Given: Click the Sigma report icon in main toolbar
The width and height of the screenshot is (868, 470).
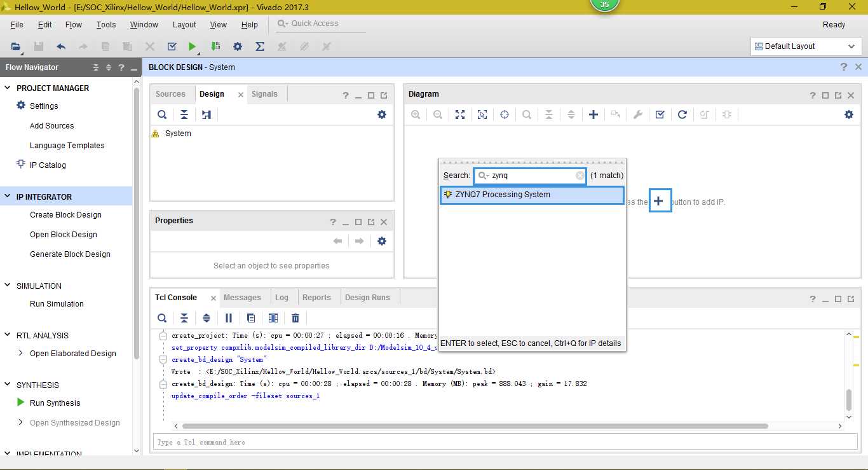Looking at the screenshot, I should pyautogui.click(x=260, y=46).
